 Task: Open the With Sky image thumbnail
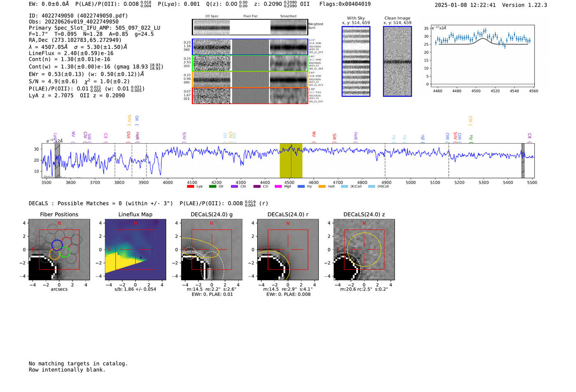pyautogui.click(x=356, y=61)
